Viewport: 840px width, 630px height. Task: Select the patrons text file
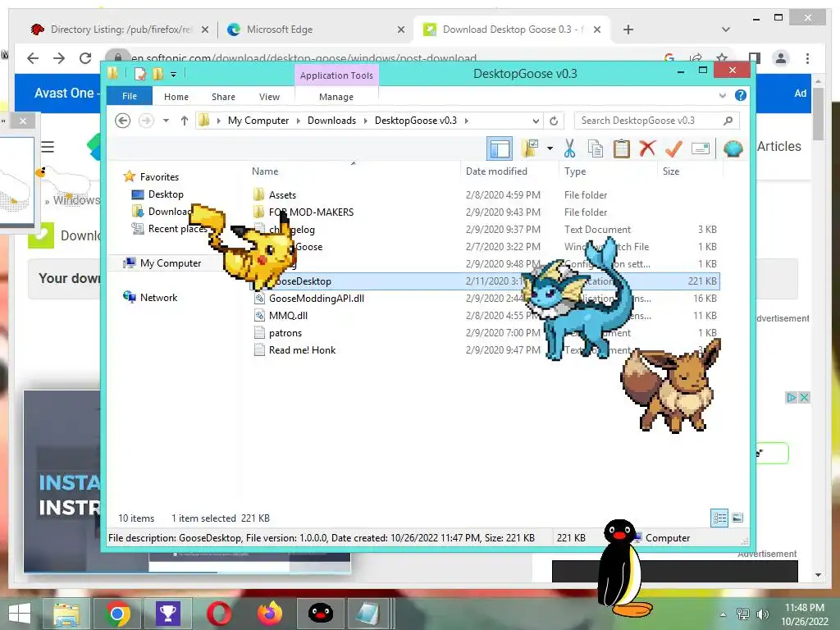tap(285, 333)
